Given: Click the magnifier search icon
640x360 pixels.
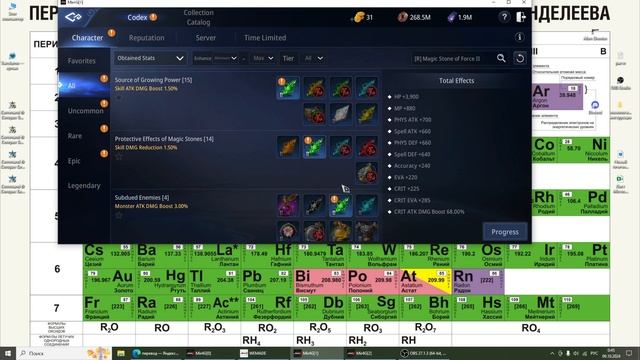Looking at the screenshot, I should (501, 58).
